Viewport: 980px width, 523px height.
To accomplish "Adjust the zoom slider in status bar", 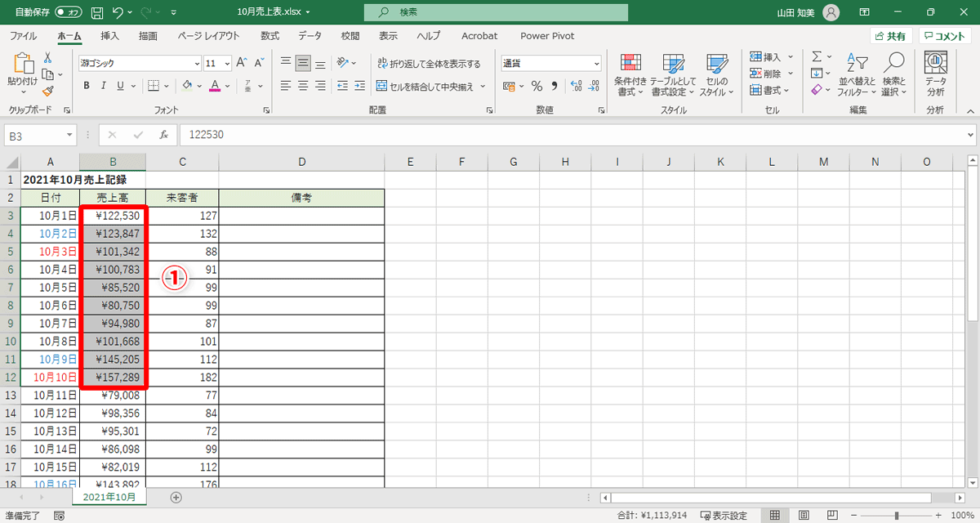I will tap(897, 516).
